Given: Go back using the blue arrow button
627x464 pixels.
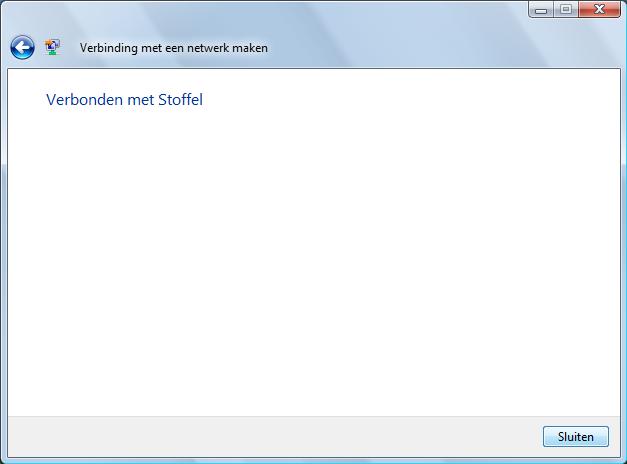Looking at the screenshot, I should pyautogui.click(x=22, y=48).
